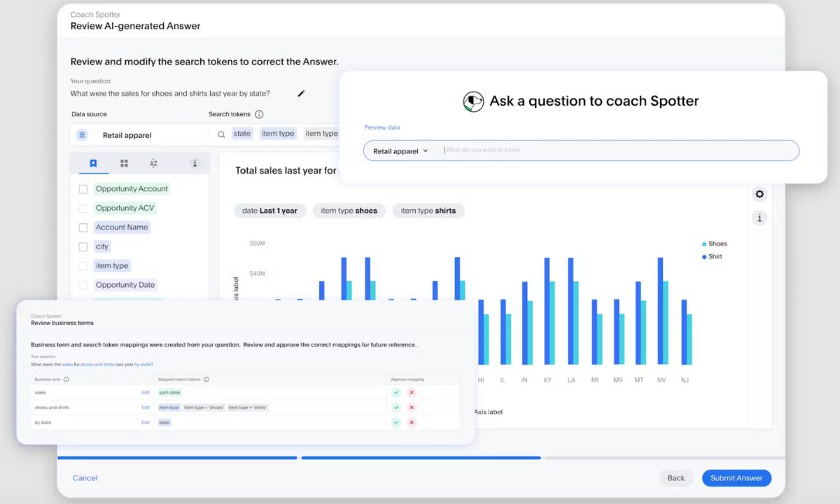840x504 pixels.
Task: Select the A-Z sort tab
Action: 153,164
